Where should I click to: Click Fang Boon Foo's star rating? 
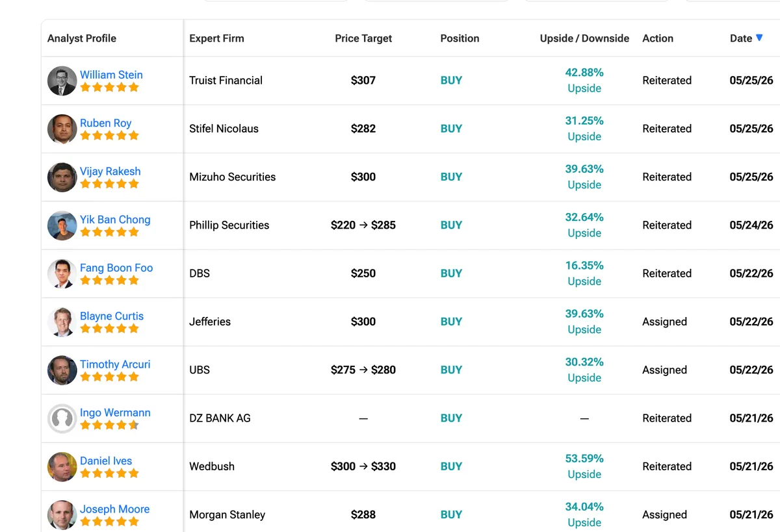pyautogui.click(x=110, y=280)
